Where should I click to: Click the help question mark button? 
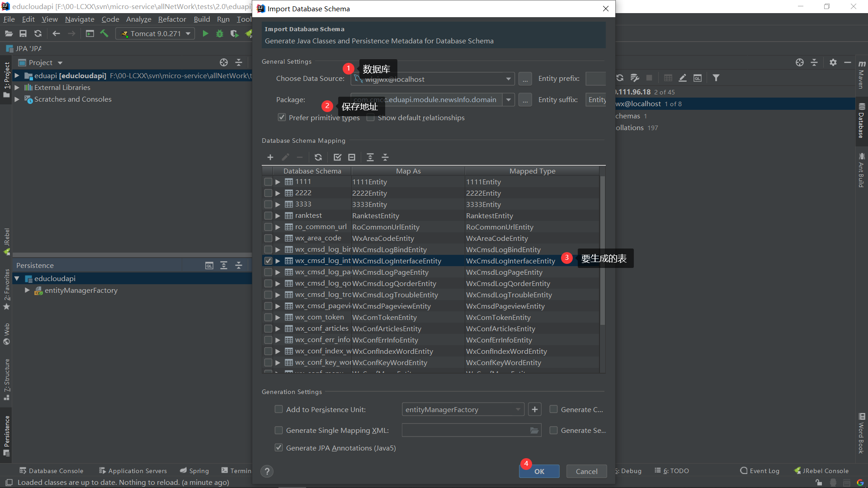tap(267, 471)
